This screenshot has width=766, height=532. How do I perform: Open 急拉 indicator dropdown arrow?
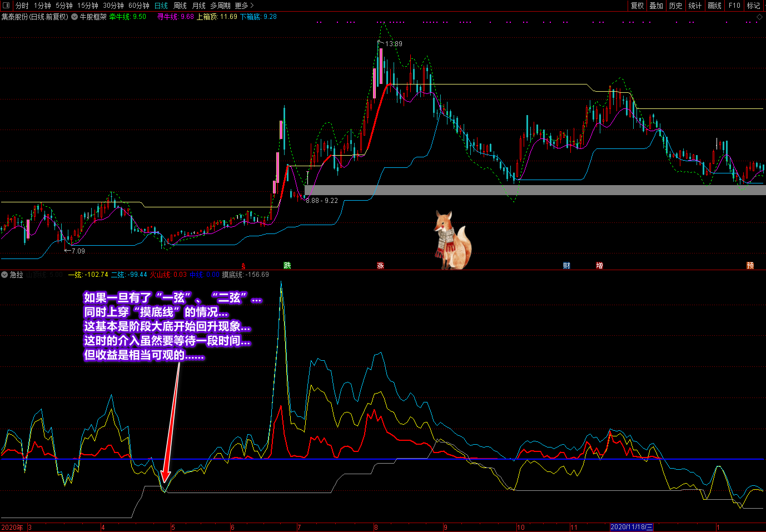pyautogui.click(x=4, y=275)
